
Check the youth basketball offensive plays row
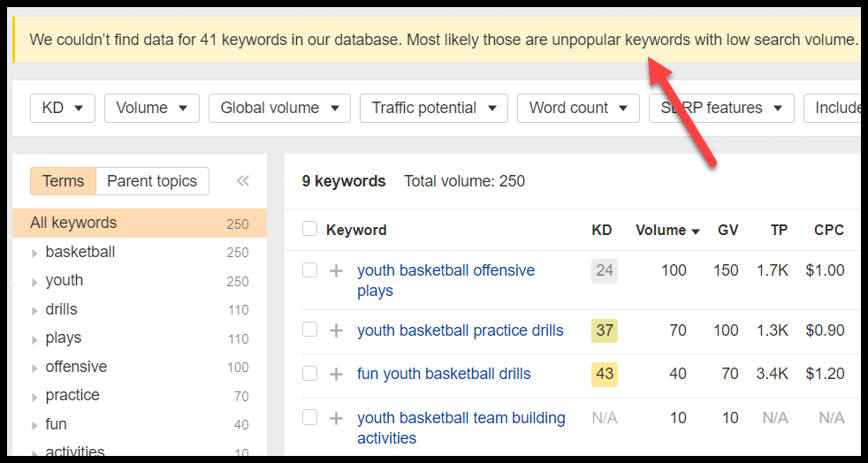coord(309,269)
